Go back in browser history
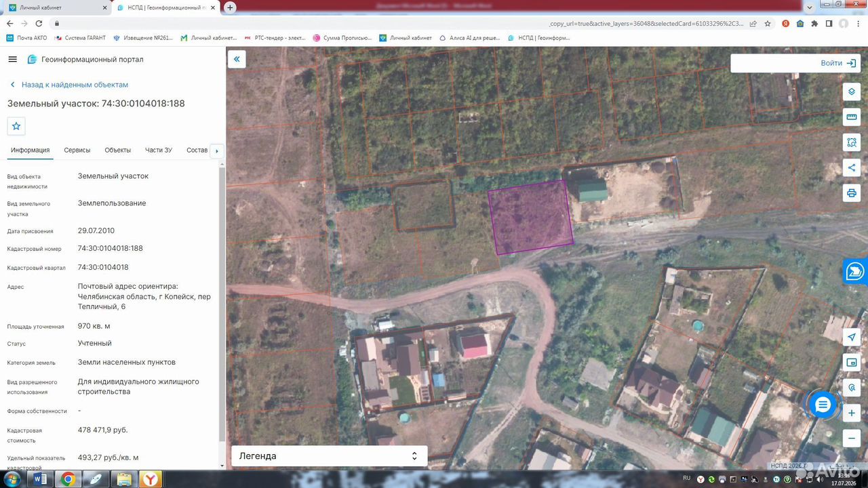This screenshot has height=488, width=868. pyautogui.click(x=9, y=23)
